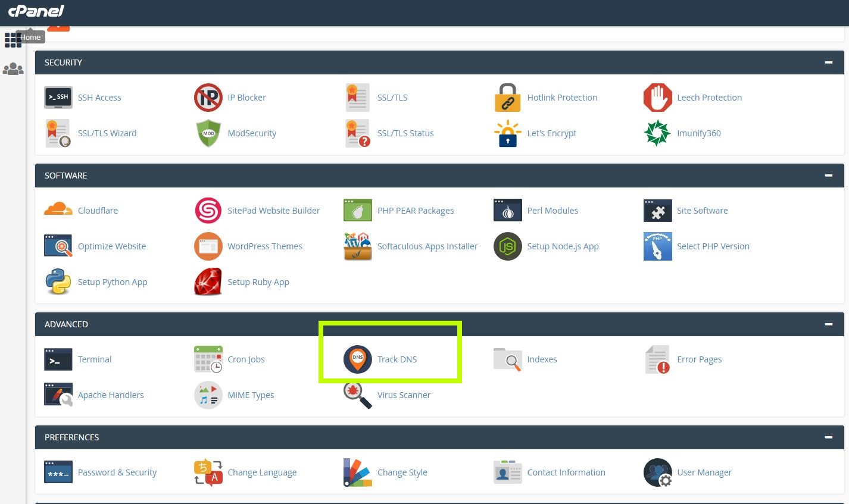Click the Setup Ruby App gem icon

(x=208, y=282)
